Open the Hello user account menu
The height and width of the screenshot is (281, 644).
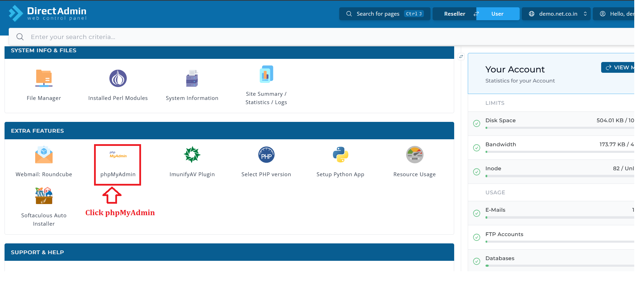pos(614,14)
